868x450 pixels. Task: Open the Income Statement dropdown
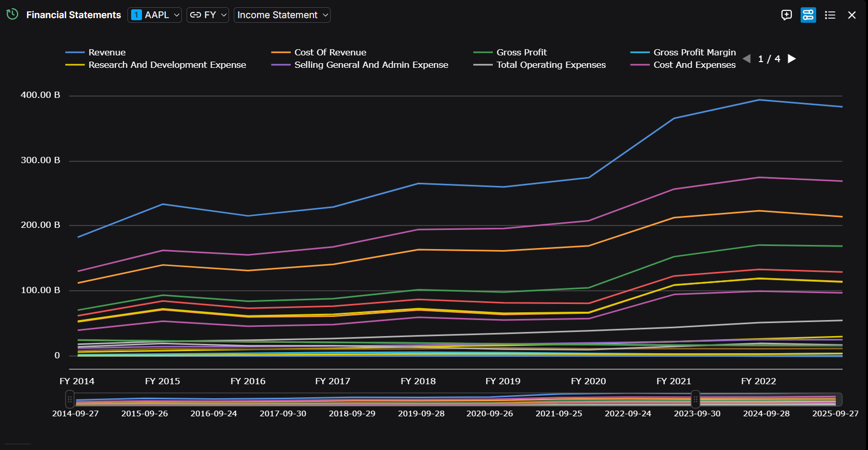(x=282, y=15)
